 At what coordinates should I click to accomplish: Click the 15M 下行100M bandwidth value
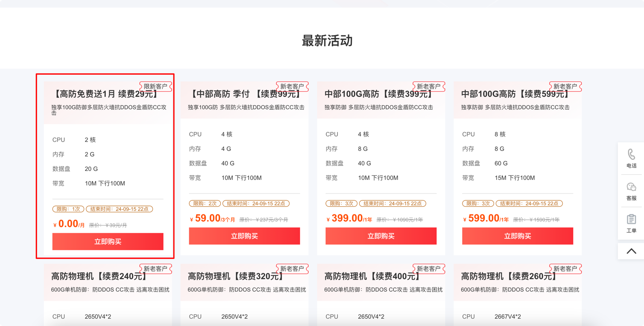515,178
